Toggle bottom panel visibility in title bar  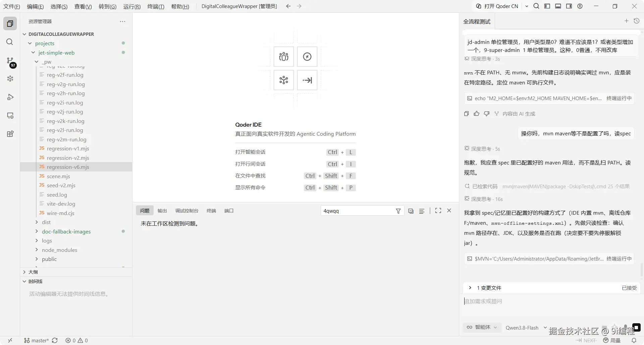(x=558, y=6)
